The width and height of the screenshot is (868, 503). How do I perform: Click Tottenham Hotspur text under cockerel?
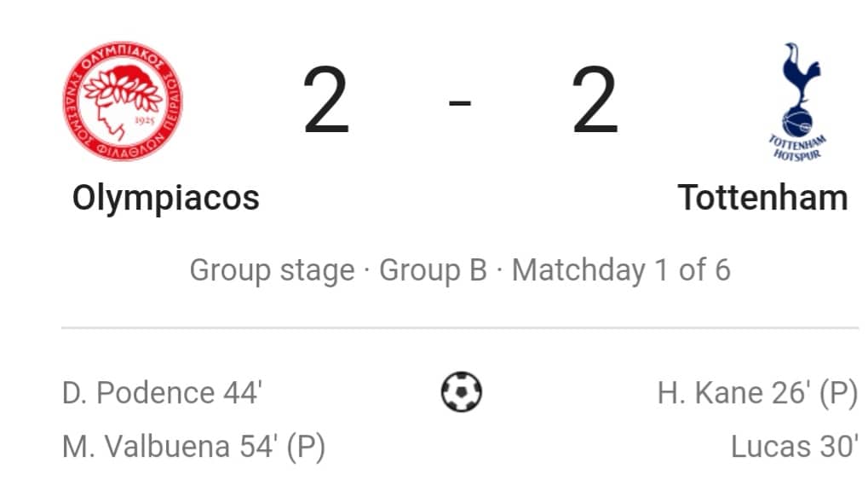(x=797, y=147)
